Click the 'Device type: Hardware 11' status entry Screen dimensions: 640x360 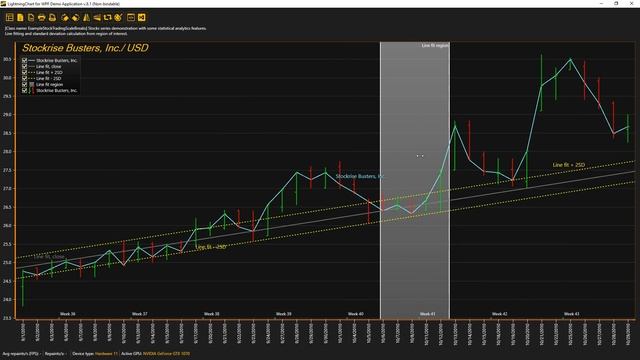point(95,353)
